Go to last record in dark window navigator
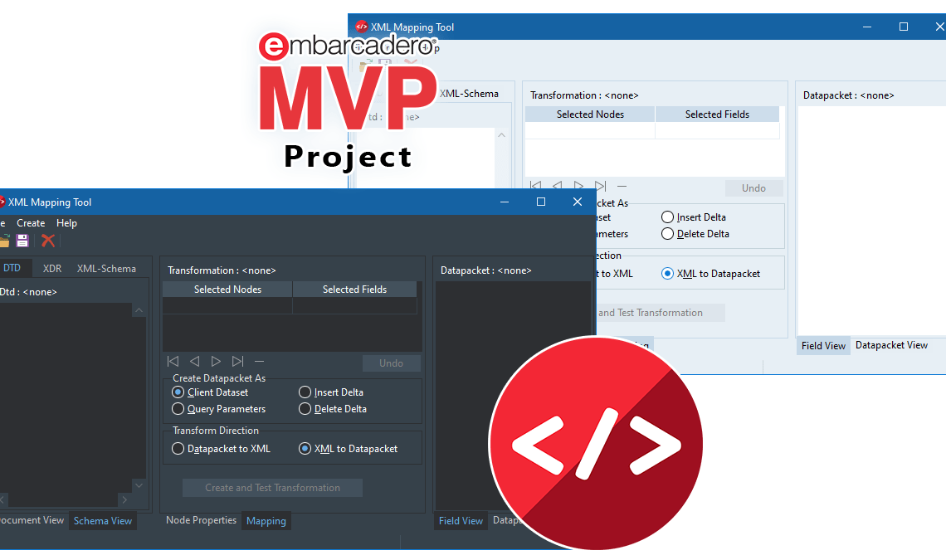Viewport: 946px width, 560px height. click(237, 362)
